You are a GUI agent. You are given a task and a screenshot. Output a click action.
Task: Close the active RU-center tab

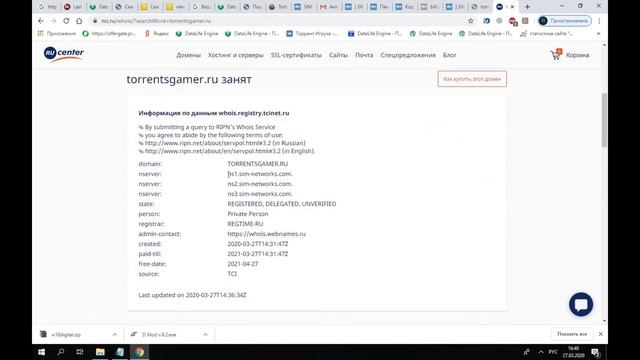click(512, 7)
